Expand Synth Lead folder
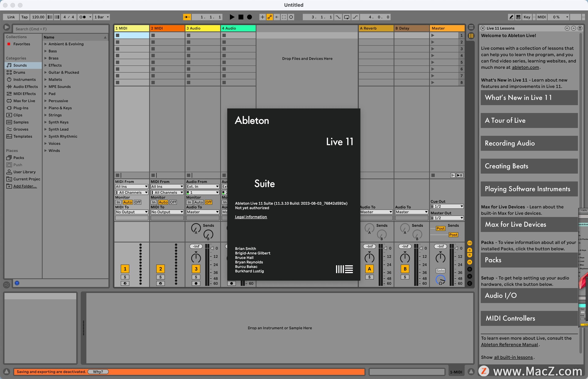The height and width of the screenshot is (379, 588). (46, 129)
